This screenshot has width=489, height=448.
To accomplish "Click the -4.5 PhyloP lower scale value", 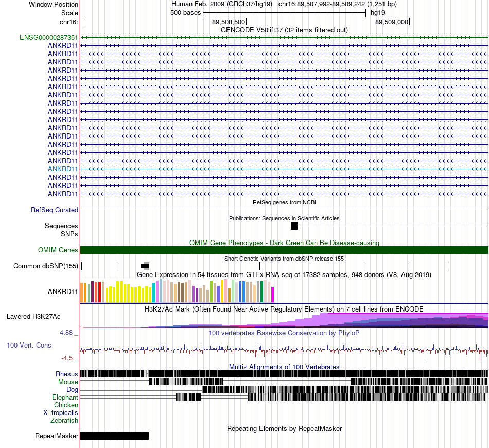I will pyautogui.click(x=67, y=358).
